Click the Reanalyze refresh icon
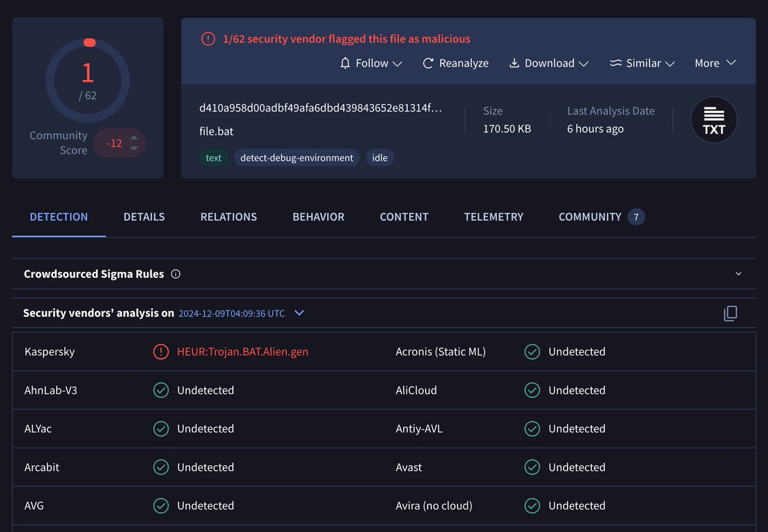This screenshot has width=768, height=532. [428, 63]
